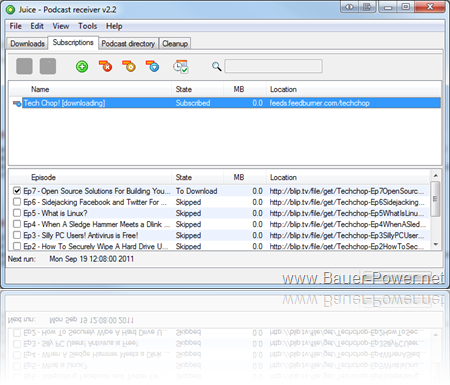Click the Skipped state for Ep6
450x385 pixels.
[188, 202]
